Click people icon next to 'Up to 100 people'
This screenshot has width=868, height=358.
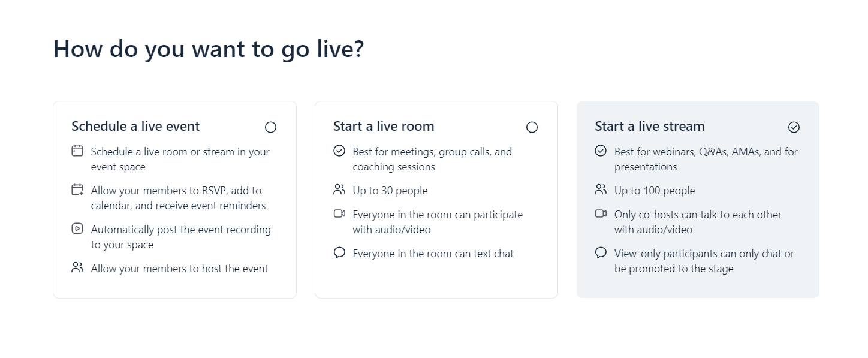601,190
